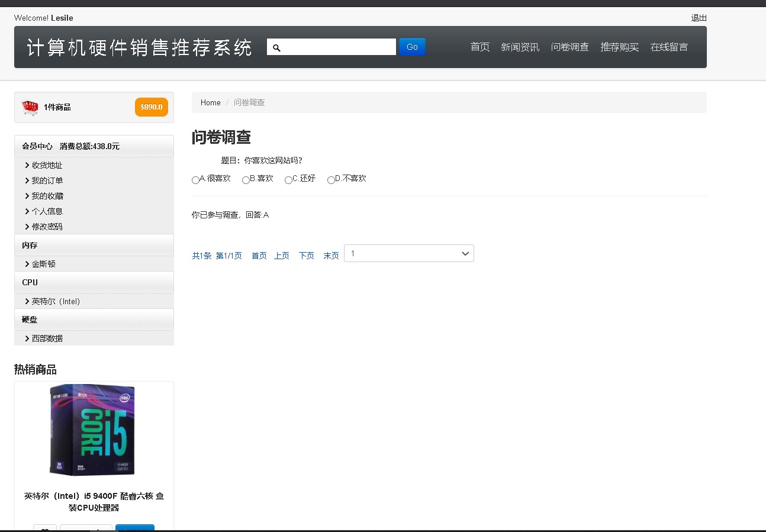This screenshot has width=766, height=532.
Task: Click the magnifier icon in search box
Action: click(276, 47)
